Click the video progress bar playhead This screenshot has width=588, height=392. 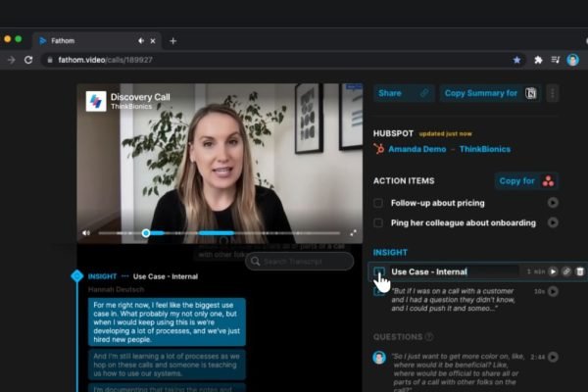[146, 233]
